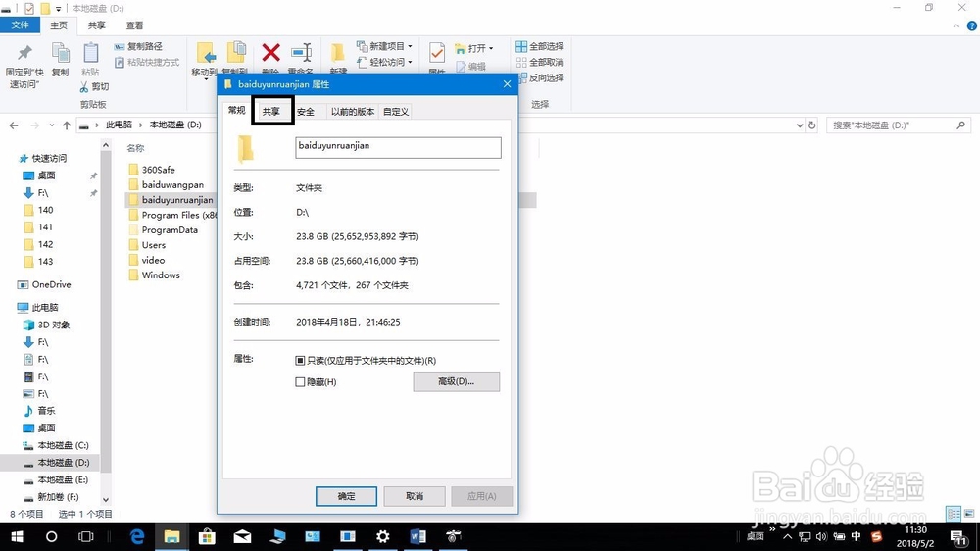Viewport: 980px width, 551px height.
Task: Open Settings gear on taskbar
Action: tap(382, 536)
